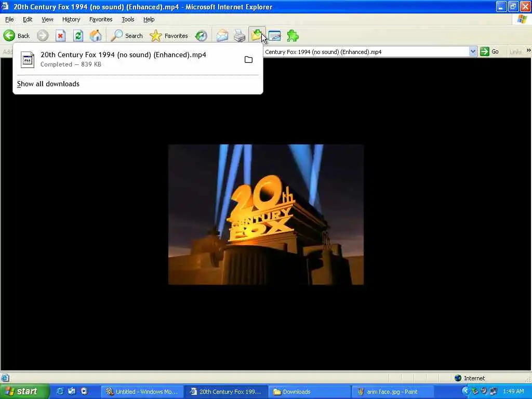Expand the address bar dropdown arrow
Screen dimensions: 532x399
(473, 51)
